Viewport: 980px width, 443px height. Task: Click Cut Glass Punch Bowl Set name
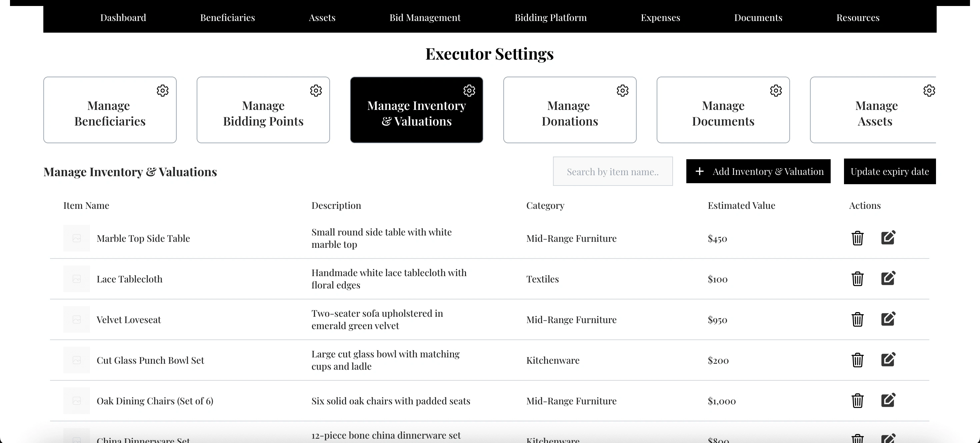click(150, 360)
